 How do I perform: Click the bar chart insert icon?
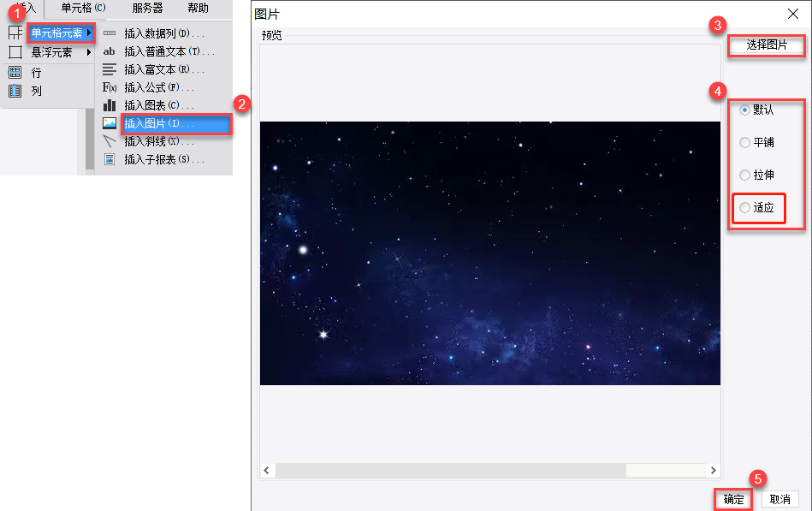coord(110,105)
